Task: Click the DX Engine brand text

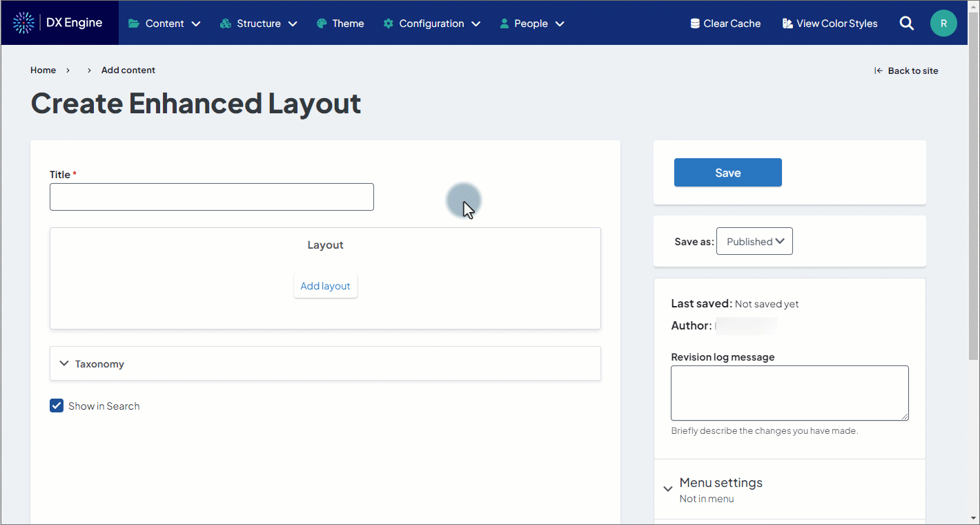Action: 75,23
